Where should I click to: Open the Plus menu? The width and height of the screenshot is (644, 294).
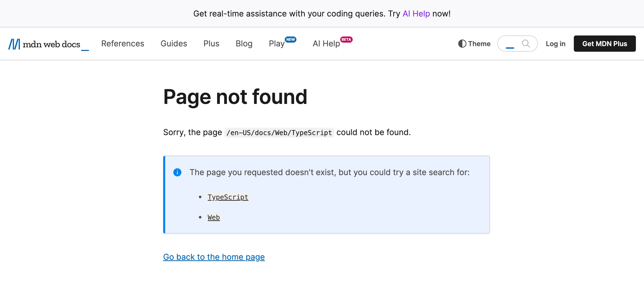211,44
